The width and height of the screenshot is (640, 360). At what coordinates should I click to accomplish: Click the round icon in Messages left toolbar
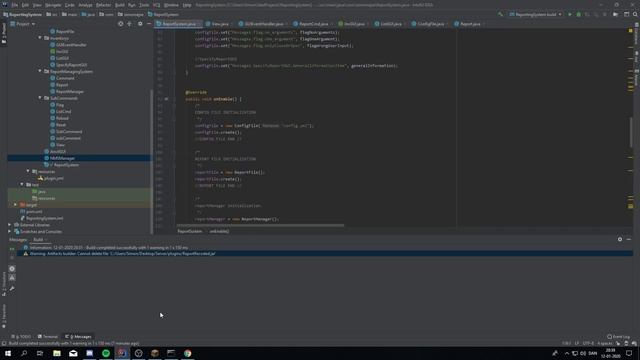[12, 269]
